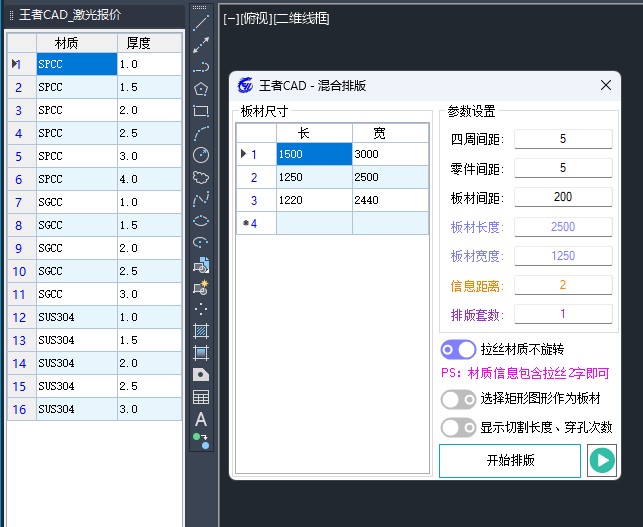Open the [二维线框] visual style menu
Screen dimensions: 643x527
coord(301,19)
